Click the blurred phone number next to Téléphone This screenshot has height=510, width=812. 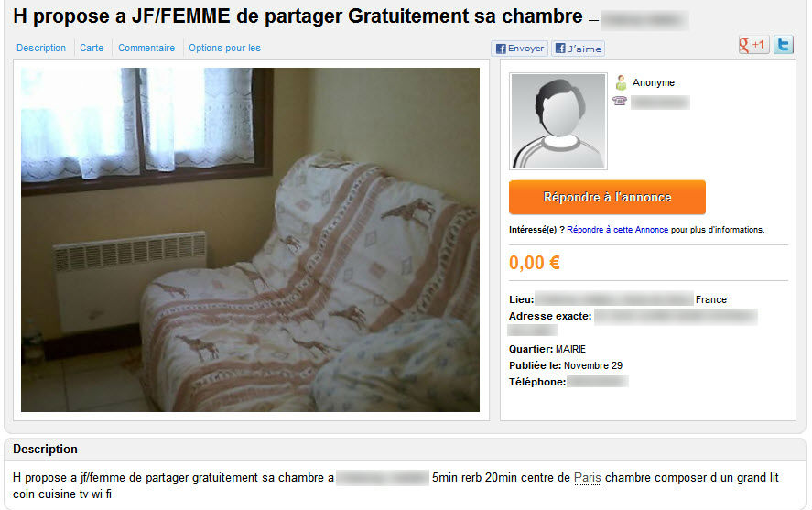pyautogui.click(x=598, y=382)
